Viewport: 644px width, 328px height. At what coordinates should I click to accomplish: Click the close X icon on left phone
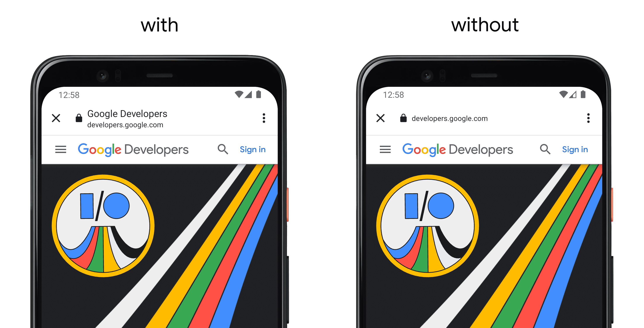click(56, 118)
